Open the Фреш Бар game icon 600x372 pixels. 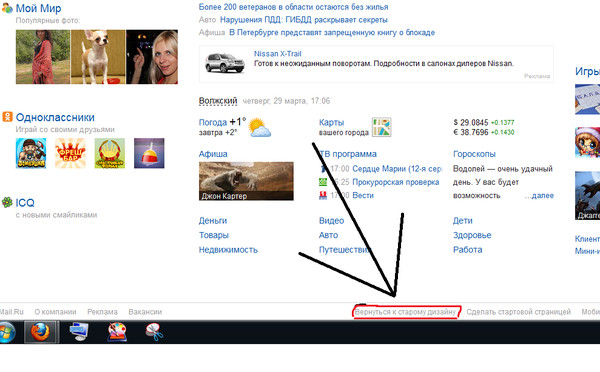[x=70, y=153]
